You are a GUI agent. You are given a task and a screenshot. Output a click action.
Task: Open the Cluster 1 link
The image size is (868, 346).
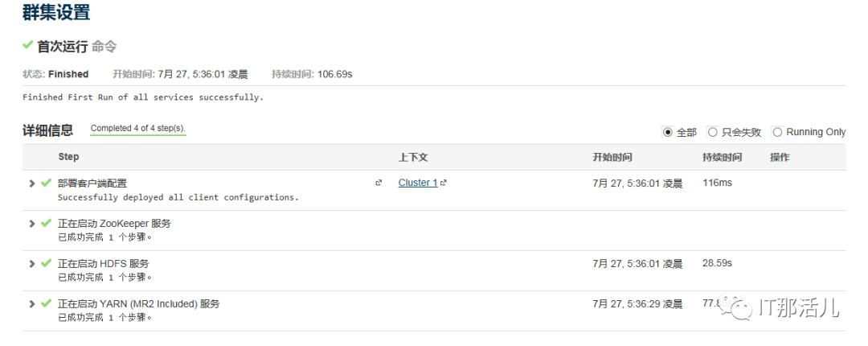(418, 183)
